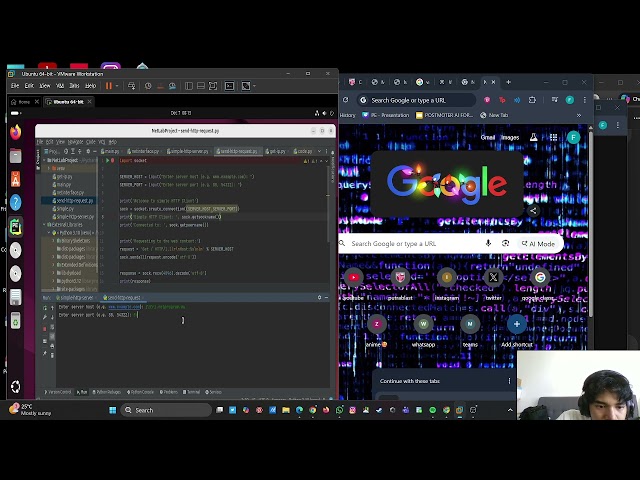Click the Chrome address bar
Image resolution: width=640 pixels, height=480 pixels.
tap(416, 100)
